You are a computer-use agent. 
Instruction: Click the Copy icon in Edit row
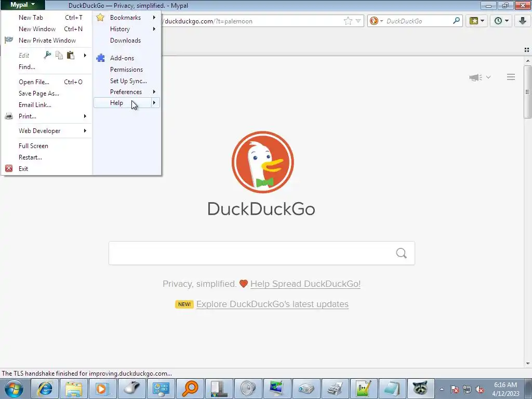coord(59,55)
